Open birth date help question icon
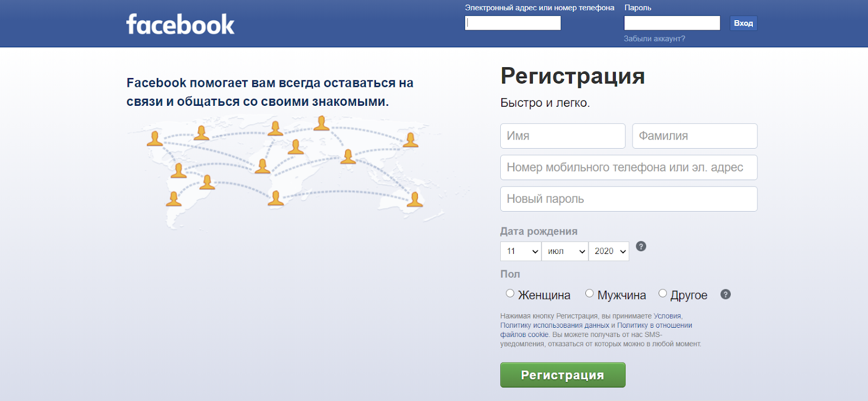The width and height of the screenshot is (868, 401). (x=641, y=246)
